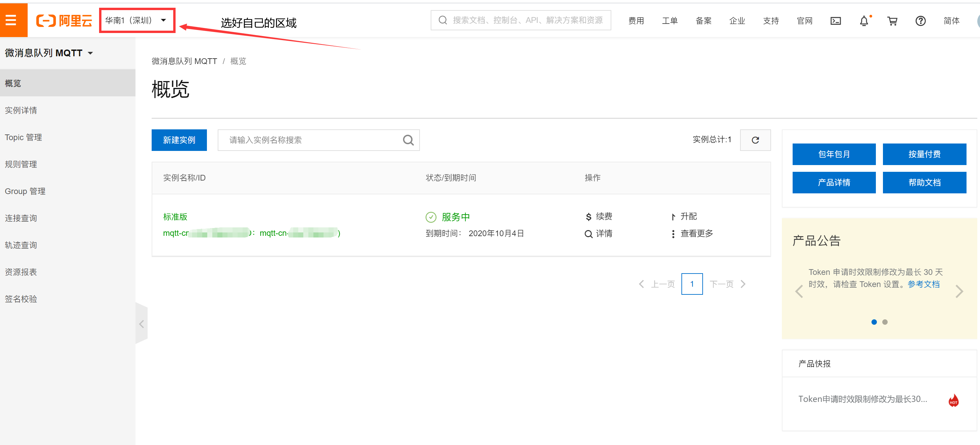Open 轨迹查询 in the sidebar

coord(68,245)
